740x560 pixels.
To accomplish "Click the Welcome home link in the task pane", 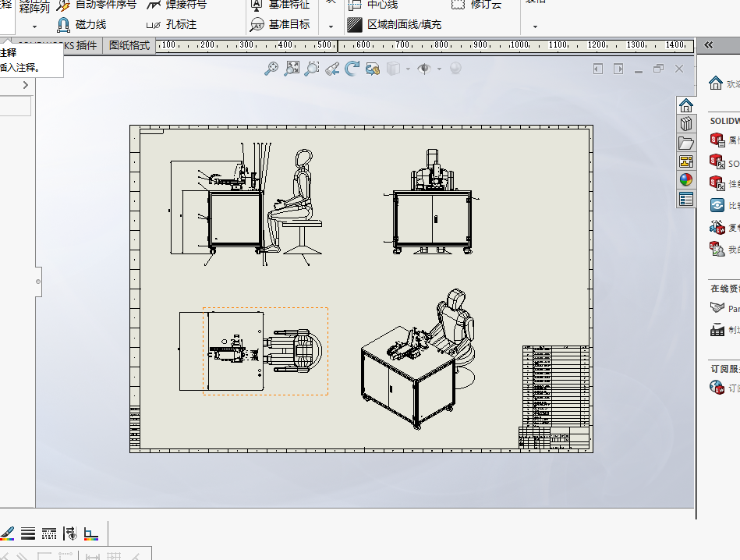I will pyautogui.click(x=724, y=83).
